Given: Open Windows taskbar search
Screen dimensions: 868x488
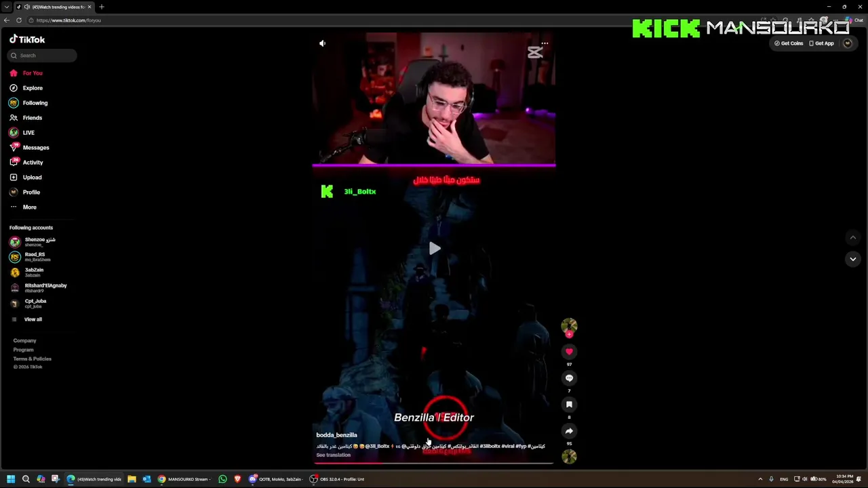Looking at the screenshot, I should pyautogui.click(x=26, y=479).
